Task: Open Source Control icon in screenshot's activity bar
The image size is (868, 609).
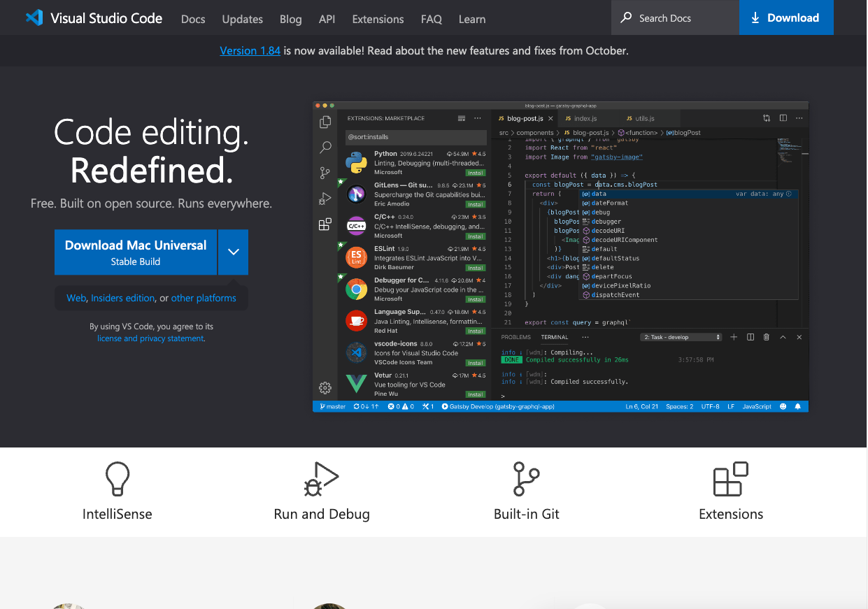Action: point(325,173)
